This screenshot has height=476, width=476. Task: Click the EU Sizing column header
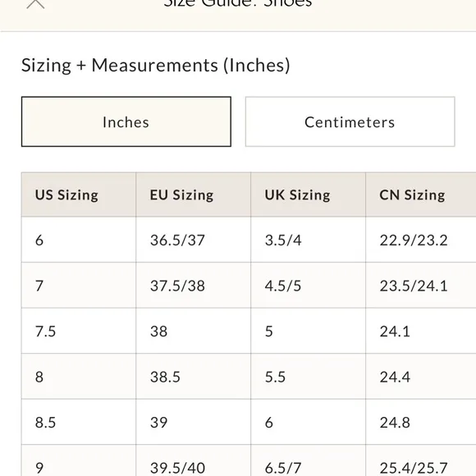click(x=194, y=195)
